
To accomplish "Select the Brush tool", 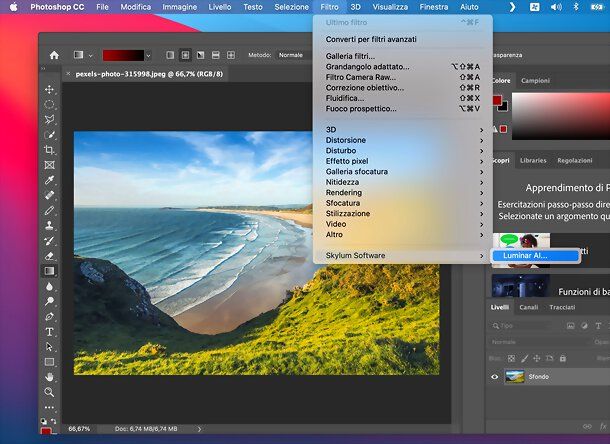I will click(x=49, y=211).
